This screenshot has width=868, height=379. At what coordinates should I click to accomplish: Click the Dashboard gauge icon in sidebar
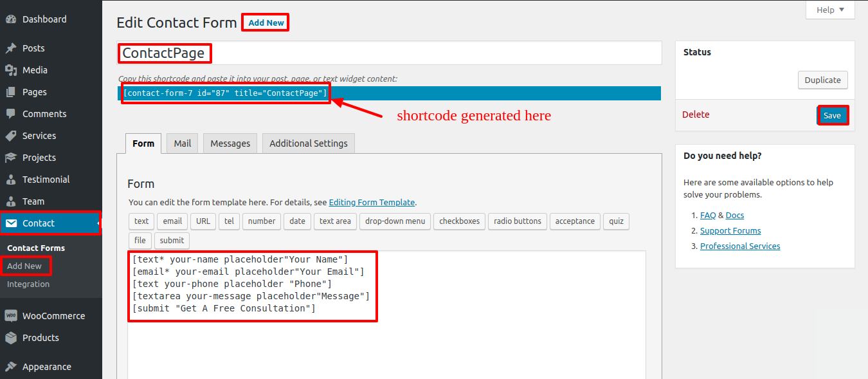[11, 19]
